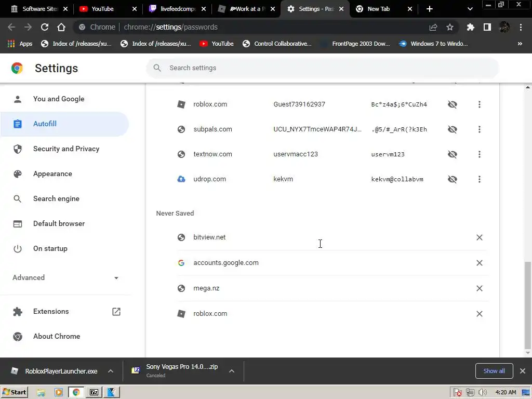Click the Settings page title

(56, 68)
